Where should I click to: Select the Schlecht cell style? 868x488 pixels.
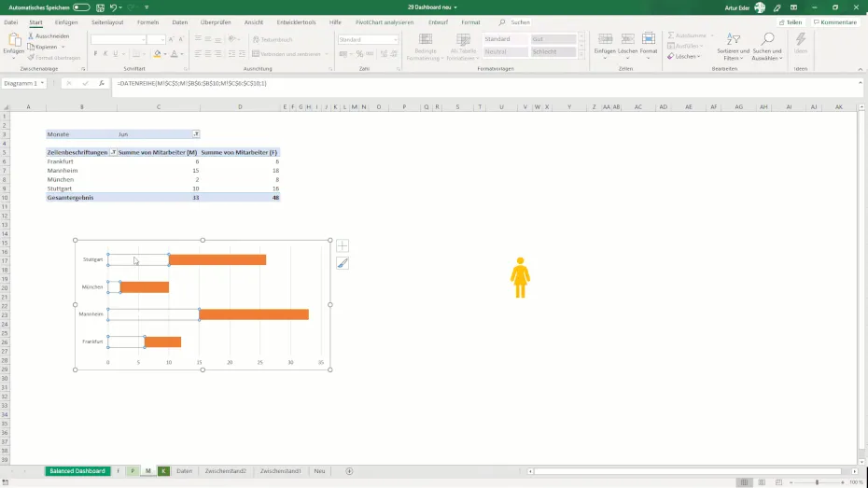[x=553, y=51]
